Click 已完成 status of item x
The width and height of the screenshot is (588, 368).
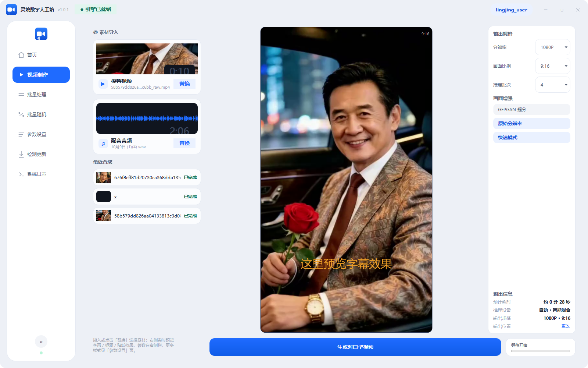(x=190, y=197)
